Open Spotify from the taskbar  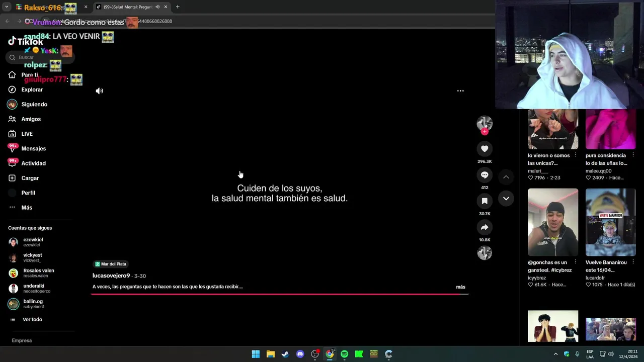[344, 354]
